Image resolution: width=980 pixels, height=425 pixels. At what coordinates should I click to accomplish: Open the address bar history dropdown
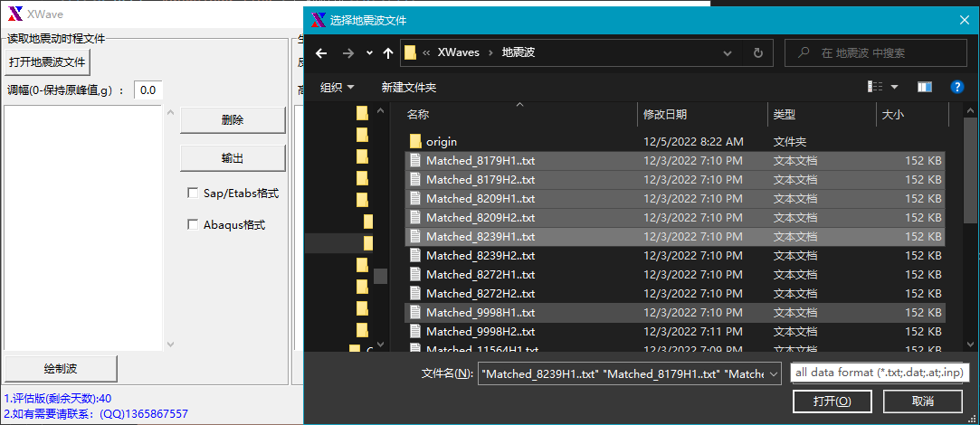click(x=731, y=52)
